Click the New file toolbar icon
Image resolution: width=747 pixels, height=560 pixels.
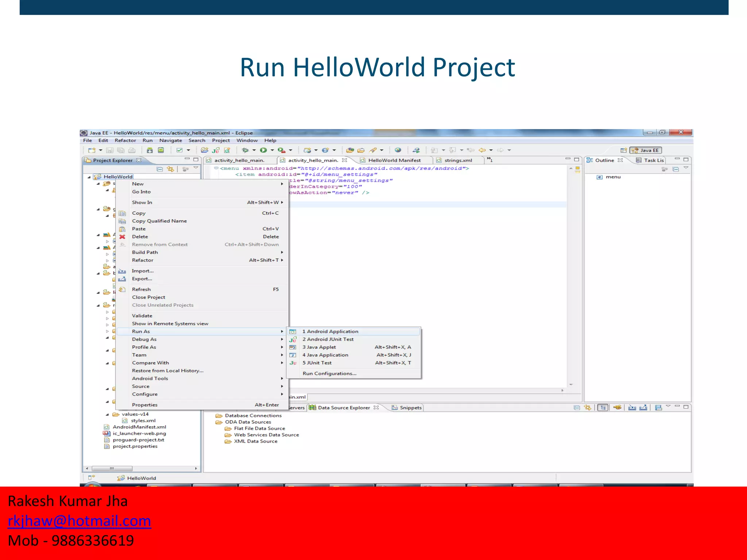click(x=92, y=150)
